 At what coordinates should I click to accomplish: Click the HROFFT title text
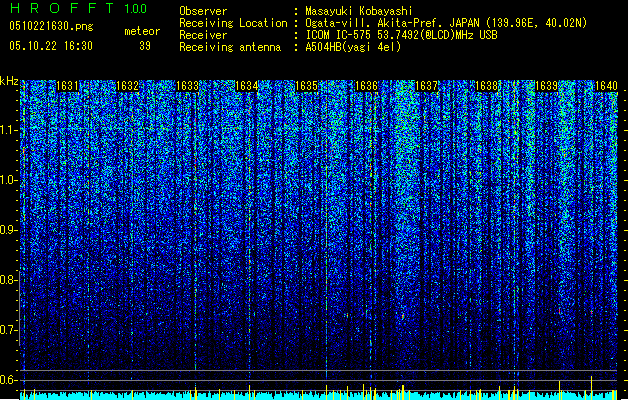tap(62, 8)
